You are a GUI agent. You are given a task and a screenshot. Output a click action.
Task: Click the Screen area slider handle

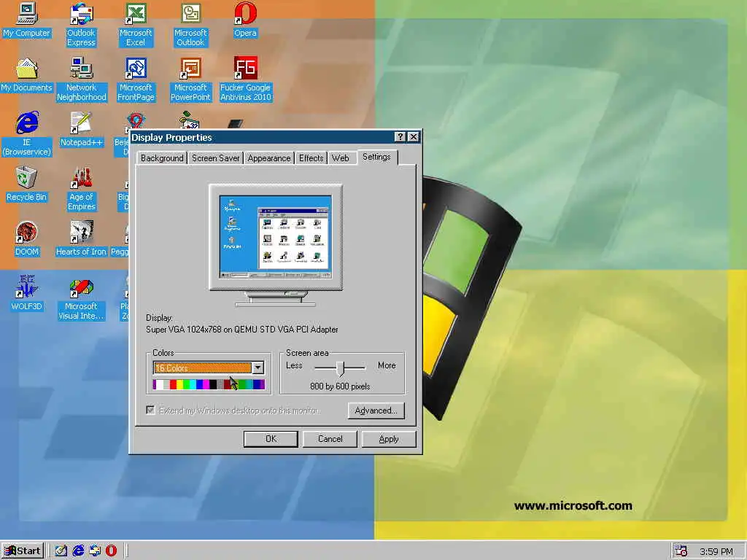coord(340,368)
